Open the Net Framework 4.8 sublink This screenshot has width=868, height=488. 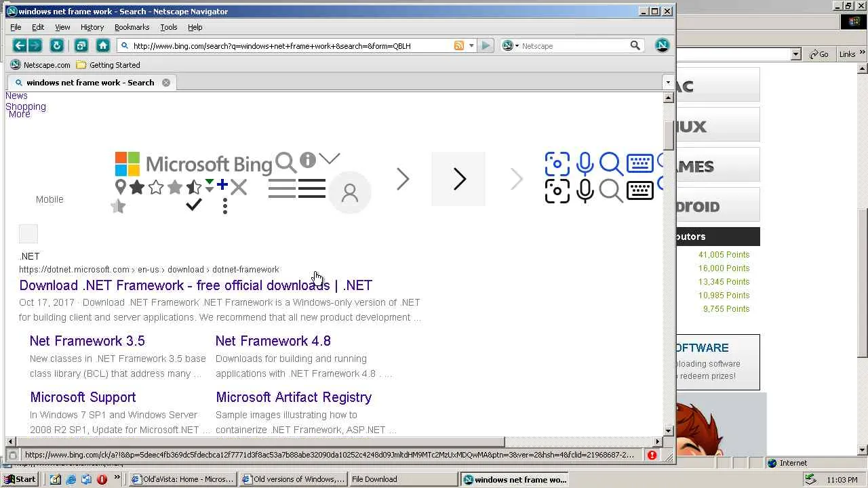(273, 341)
